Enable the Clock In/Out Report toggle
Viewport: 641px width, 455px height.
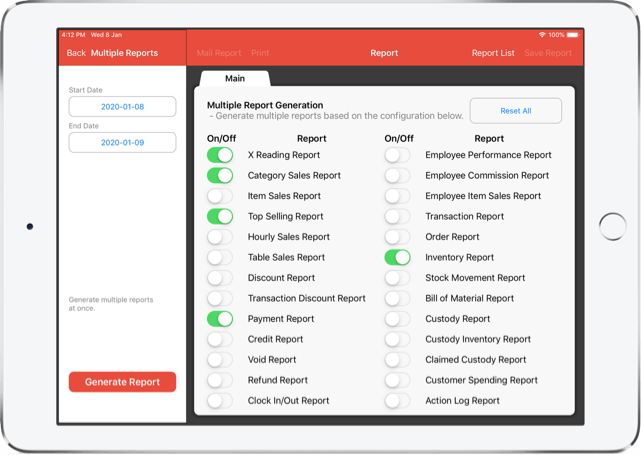click(220, 401)
